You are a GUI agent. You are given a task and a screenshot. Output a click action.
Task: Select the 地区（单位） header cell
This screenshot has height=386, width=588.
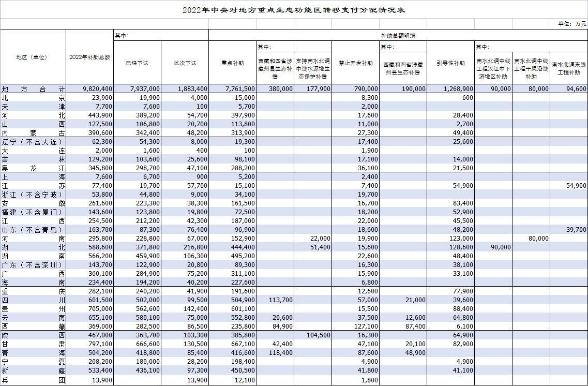point(32,57)
